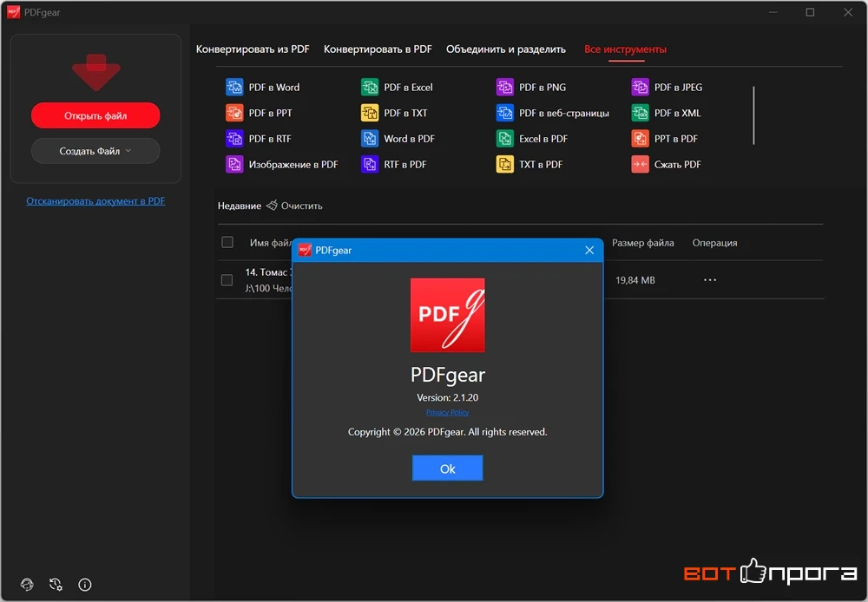
Task: Select the PDF в PNG converter icon
Action: click(504, 87)
